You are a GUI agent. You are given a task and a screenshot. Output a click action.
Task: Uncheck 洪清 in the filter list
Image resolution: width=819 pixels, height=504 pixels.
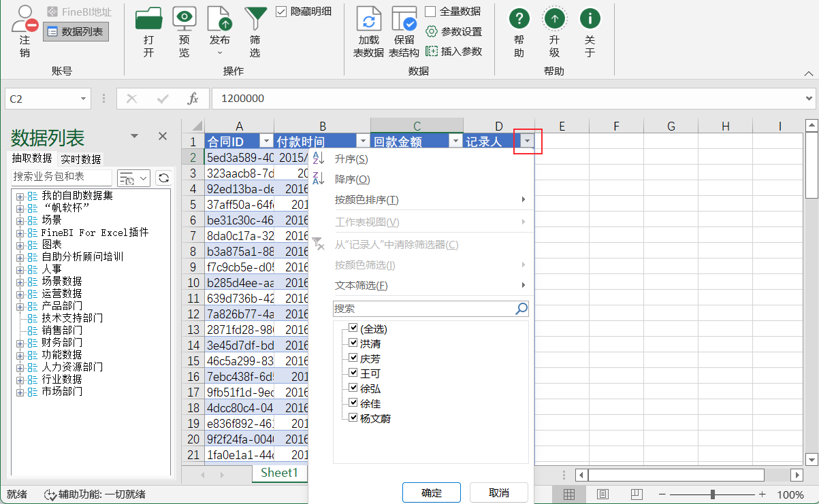[x=353, y=342]
